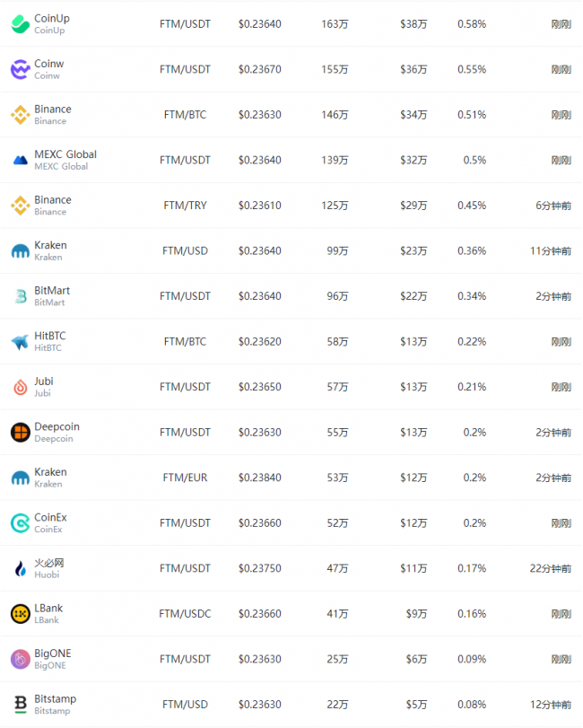Click the Coinw purple logo icon

coord(21,70)
